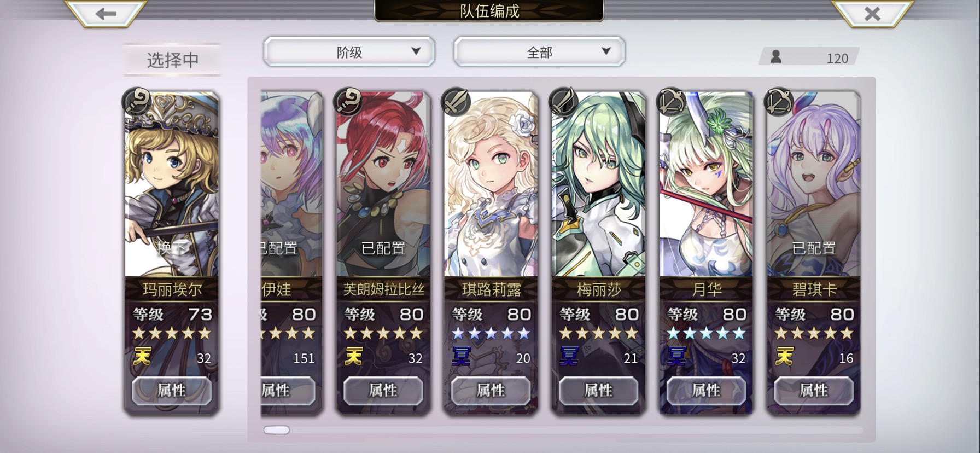980x453 pixels.
Task: Remove 玛丽埃尔 via the 换下 portrait
Action: pyautogui.click(x=172, y=184)
